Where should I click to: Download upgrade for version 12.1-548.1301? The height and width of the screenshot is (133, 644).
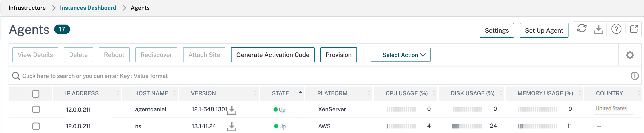tap(232, 110)
